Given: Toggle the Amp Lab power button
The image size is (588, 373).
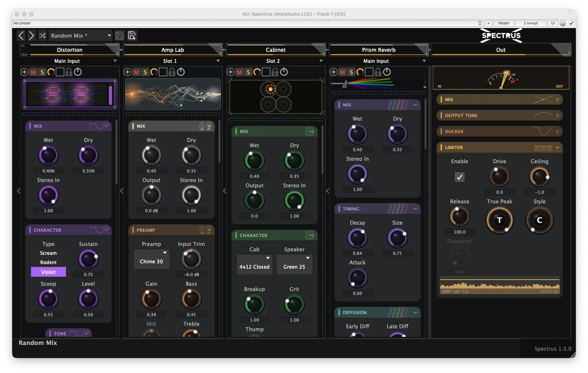Looking at the screenshot, I should (181, 72).
